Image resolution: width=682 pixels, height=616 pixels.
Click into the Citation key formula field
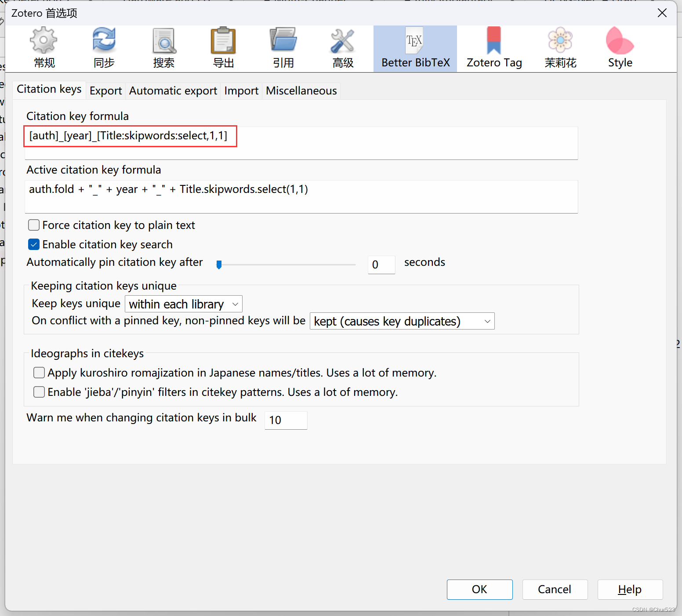(301, 143)
